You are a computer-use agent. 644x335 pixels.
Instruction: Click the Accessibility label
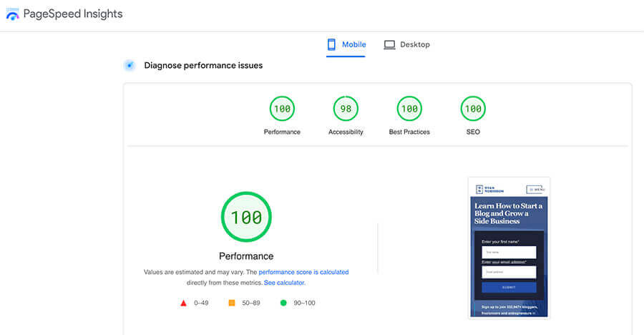click(x=346, y=132)
